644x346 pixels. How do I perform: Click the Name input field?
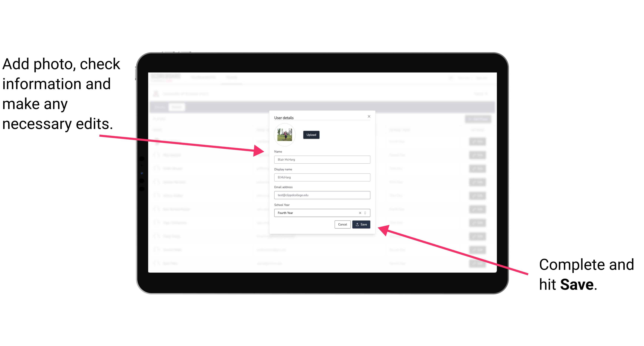coord(322,159)
